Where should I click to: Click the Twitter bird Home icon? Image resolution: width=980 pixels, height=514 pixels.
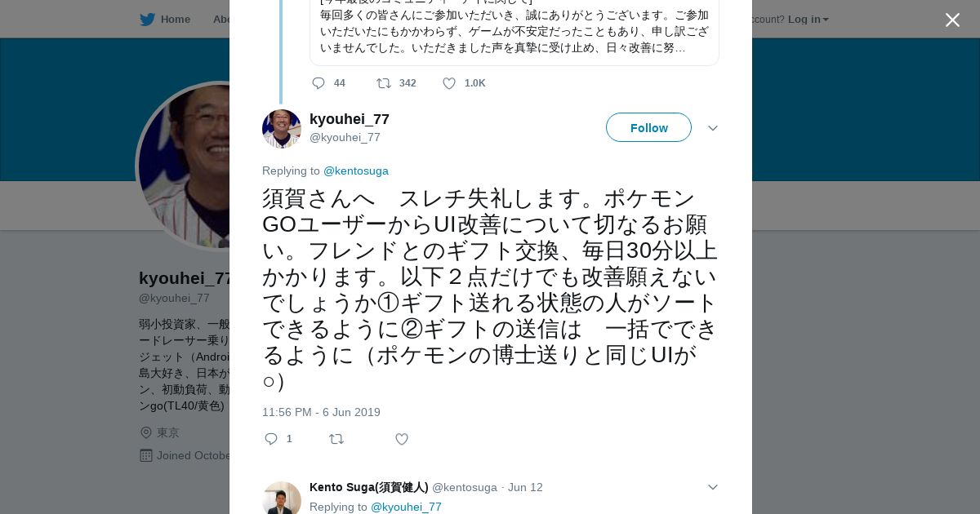[x=147, y=20]
